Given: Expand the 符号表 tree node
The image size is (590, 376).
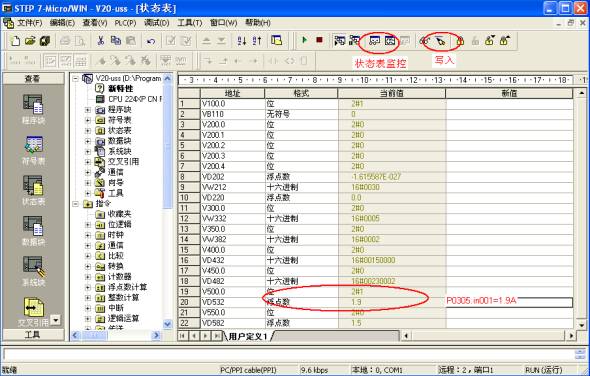Looking at the screenshot, I should [88, 120].
